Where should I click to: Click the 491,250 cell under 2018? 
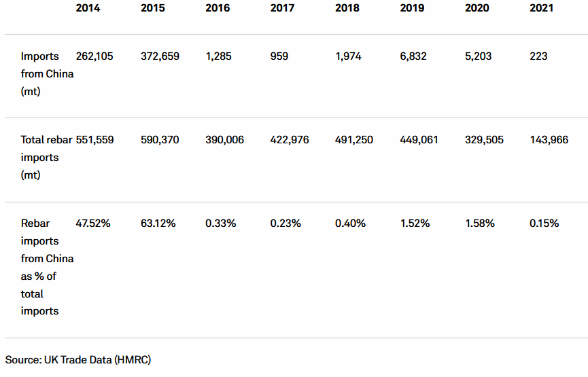353,140
